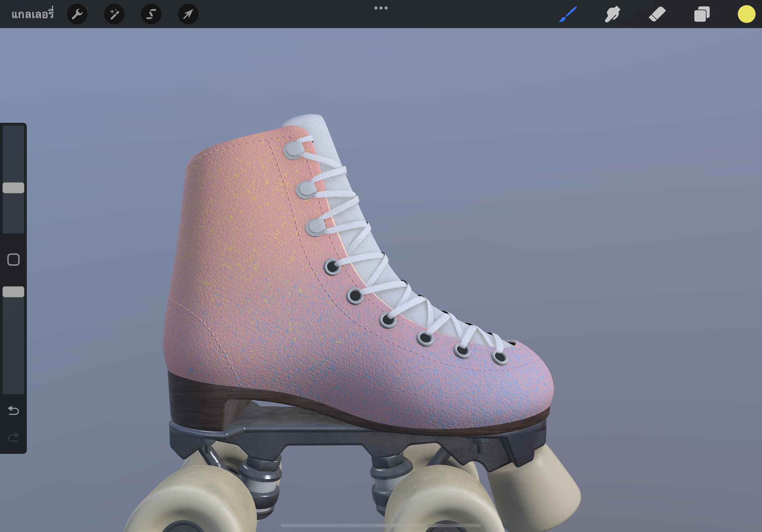
Task: Open the Adjustments magic wand menu
Action: tap(114, 14)
